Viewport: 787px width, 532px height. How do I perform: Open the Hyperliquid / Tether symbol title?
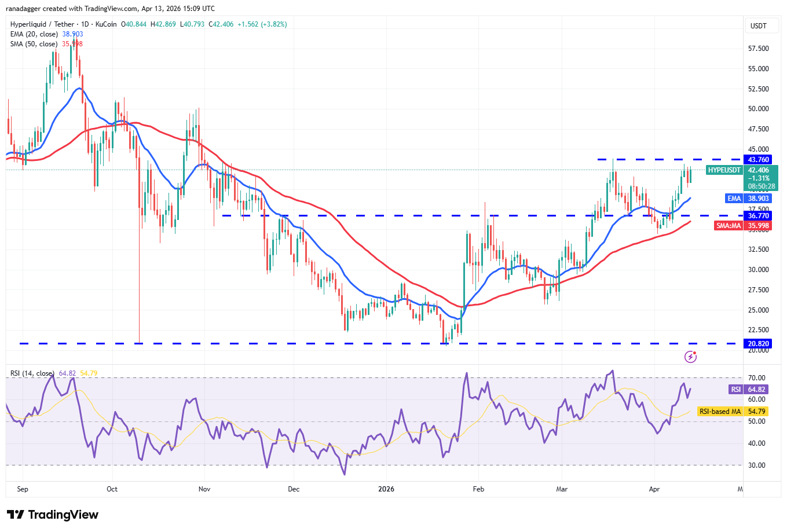tap(44, 25)
